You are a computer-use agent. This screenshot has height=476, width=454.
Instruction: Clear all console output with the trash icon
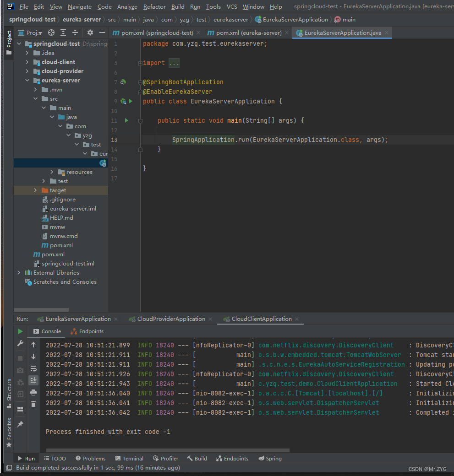[x=33, y=404]
